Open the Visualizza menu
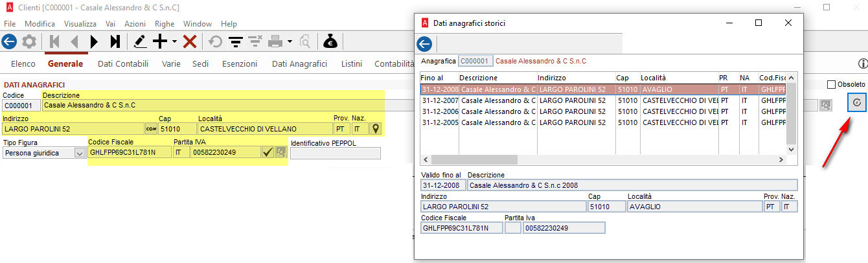The image size is (868, 263). click(x=80, y=23)
